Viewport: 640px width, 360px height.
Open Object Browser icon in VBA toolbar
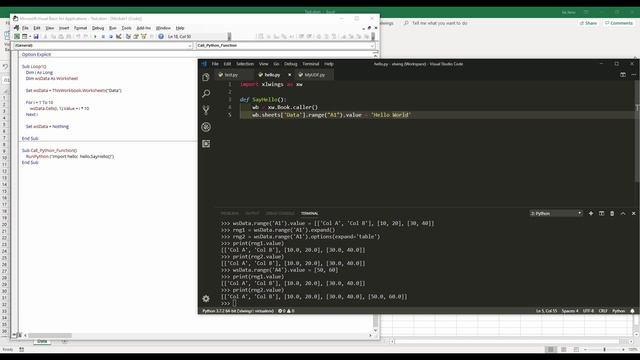[x=144, y=37]
